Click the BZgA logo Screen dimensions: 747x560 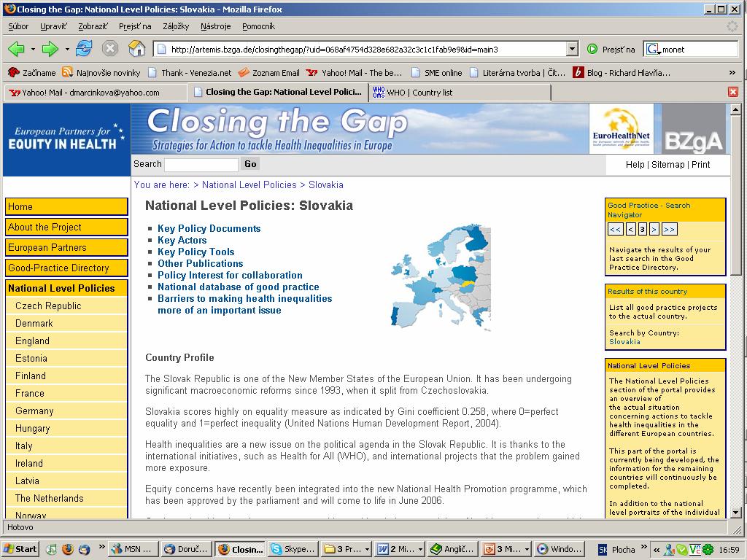(694, 129)
